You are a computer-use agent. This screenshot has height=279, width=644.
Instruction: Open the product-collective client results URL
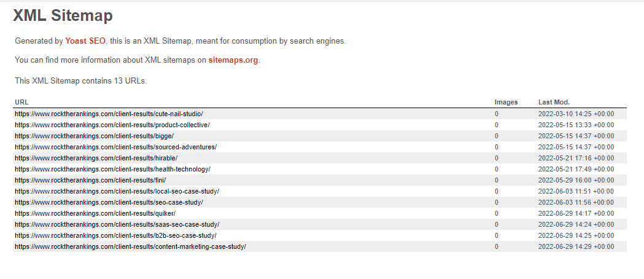coord(112,125)
